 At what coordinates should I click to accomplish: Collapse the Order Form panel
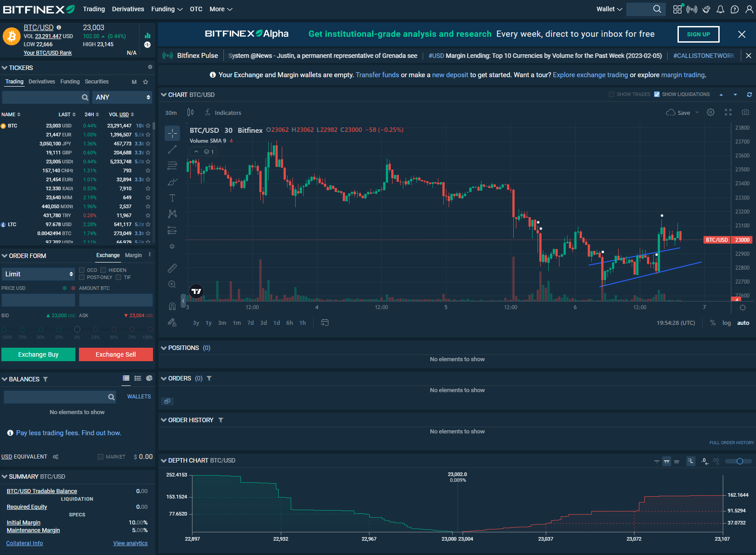[4, 256]
